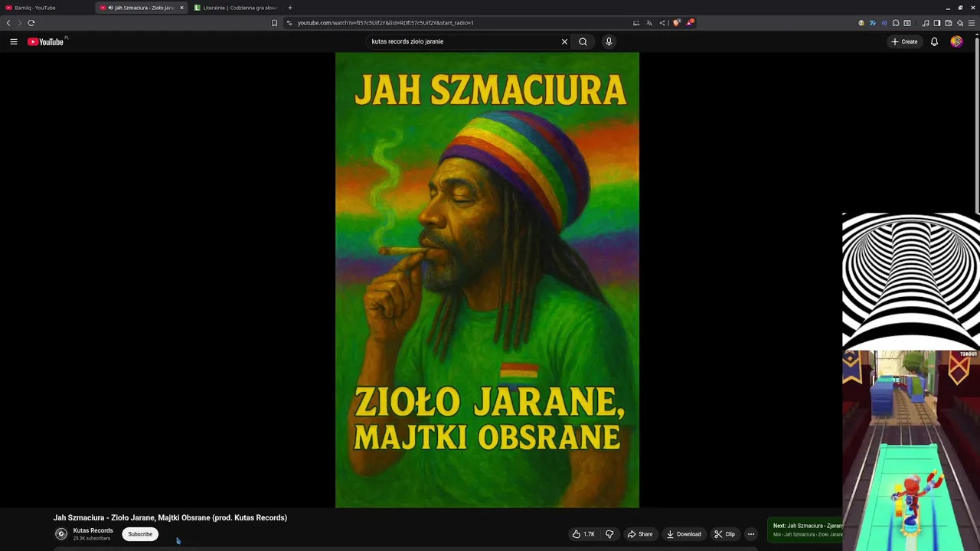Share the video
Image resolution: width=980 pixels, height=551 pixels.
tap(640, 534)
